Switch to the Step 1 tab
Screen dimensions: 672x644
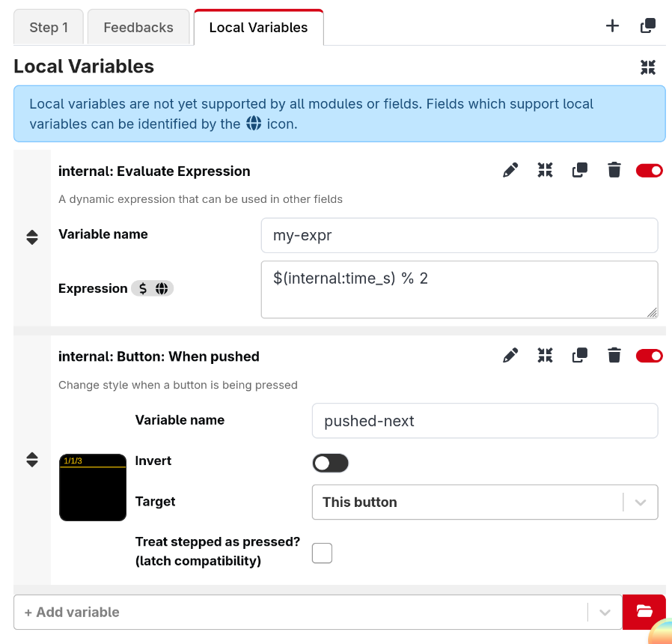(x=48, y=27)
